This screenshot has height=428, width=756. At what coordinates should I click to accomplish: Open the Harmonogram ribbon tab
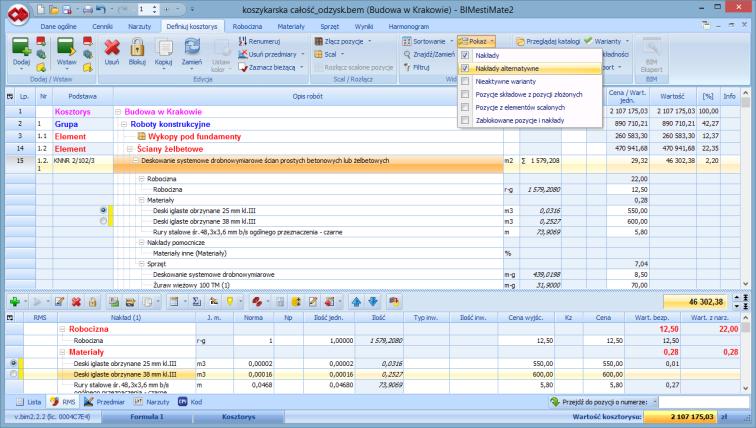[x=408, y=27]
